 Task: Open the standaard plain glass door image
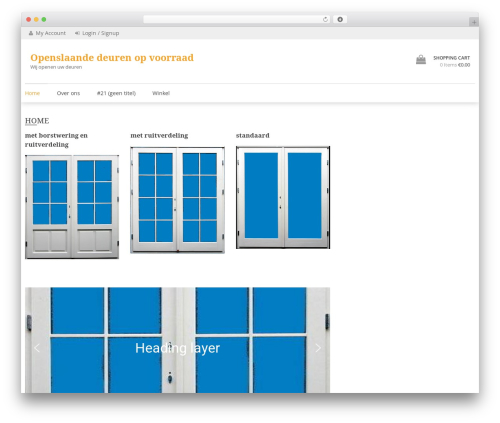click(283, 197)
